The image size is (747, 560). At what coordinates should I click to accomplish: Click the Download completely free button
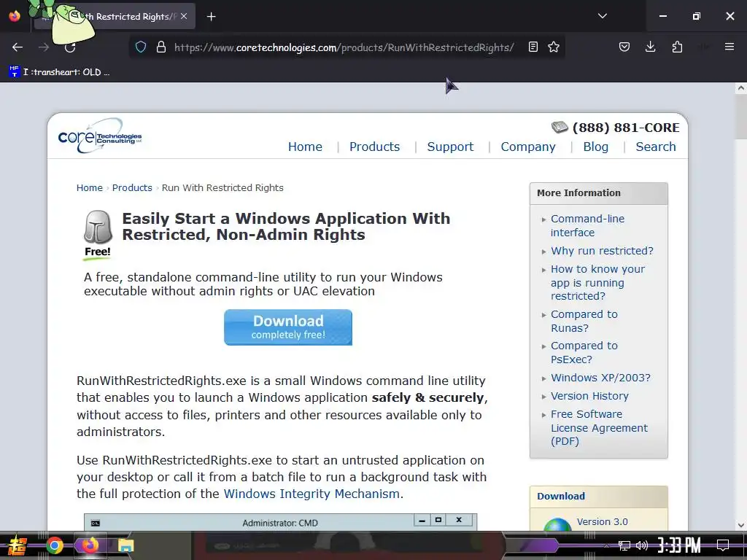tap(287, 327)
